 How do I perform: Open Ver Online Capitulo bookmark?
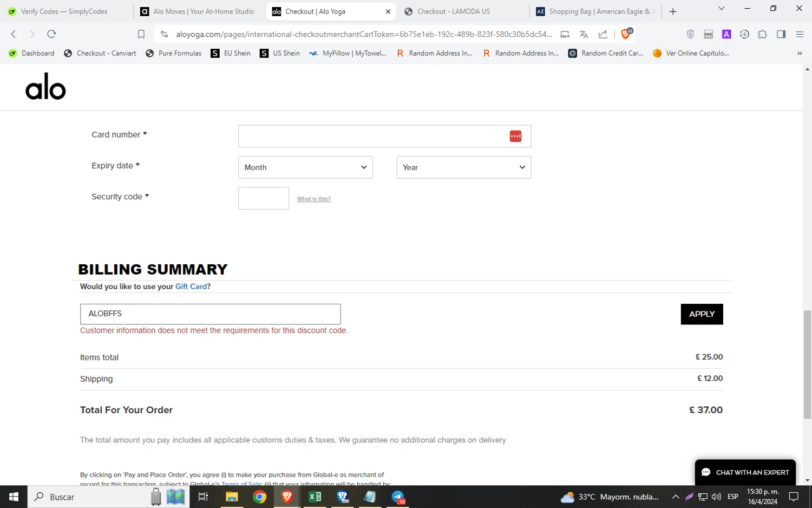coord(691,53)
